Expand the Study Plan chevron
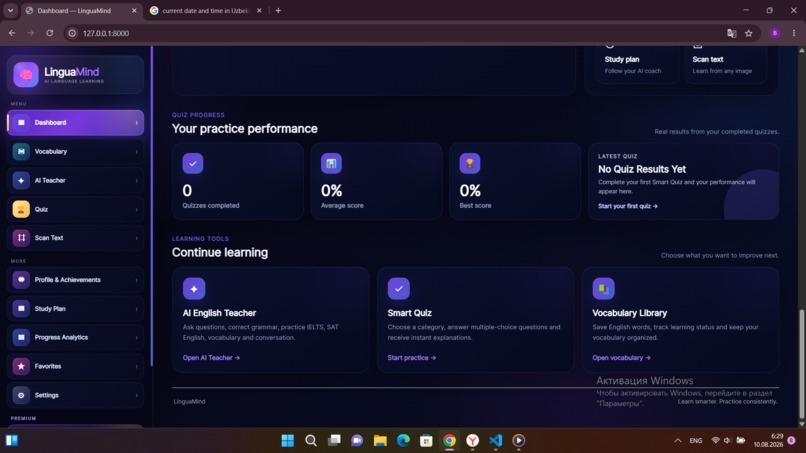This screenshot has height=453, width=806. click(137, 309)
